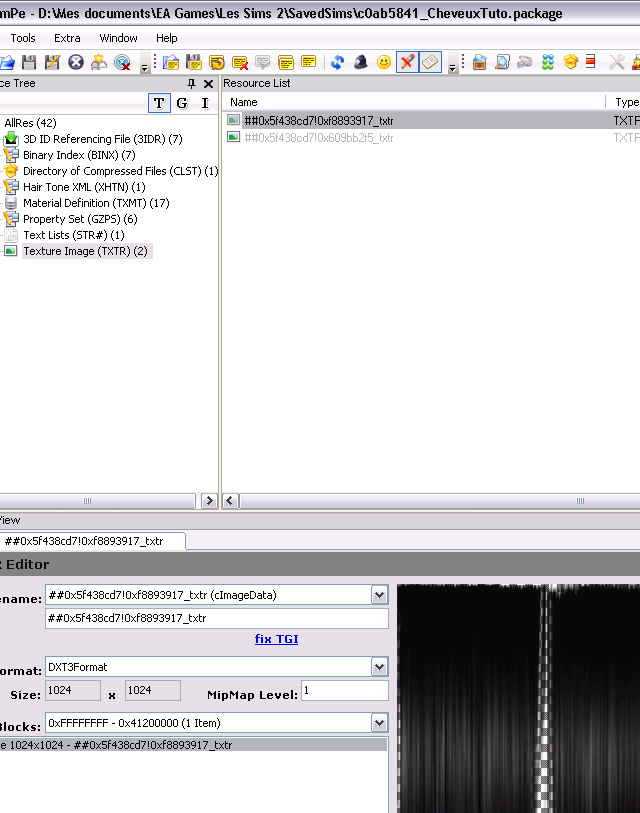The height and width of the screenshot is (813, 640).
Task: Click the crossed wrench tools icon
Action: point(617,62)
